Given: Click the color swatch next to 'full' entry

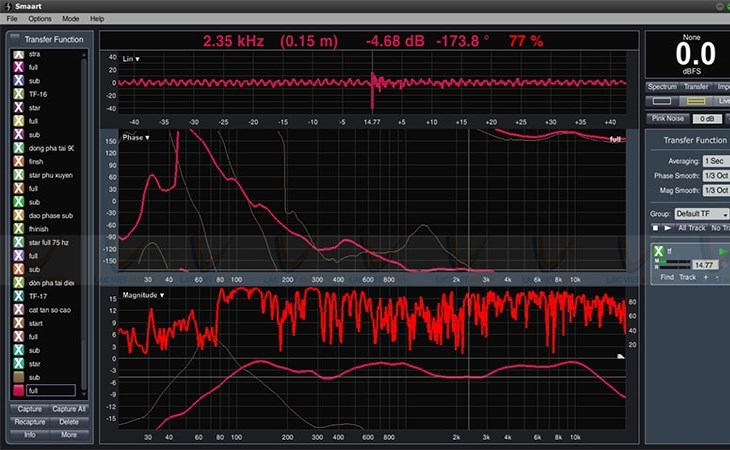Looking at the screenshot, I should click(18, 390).
